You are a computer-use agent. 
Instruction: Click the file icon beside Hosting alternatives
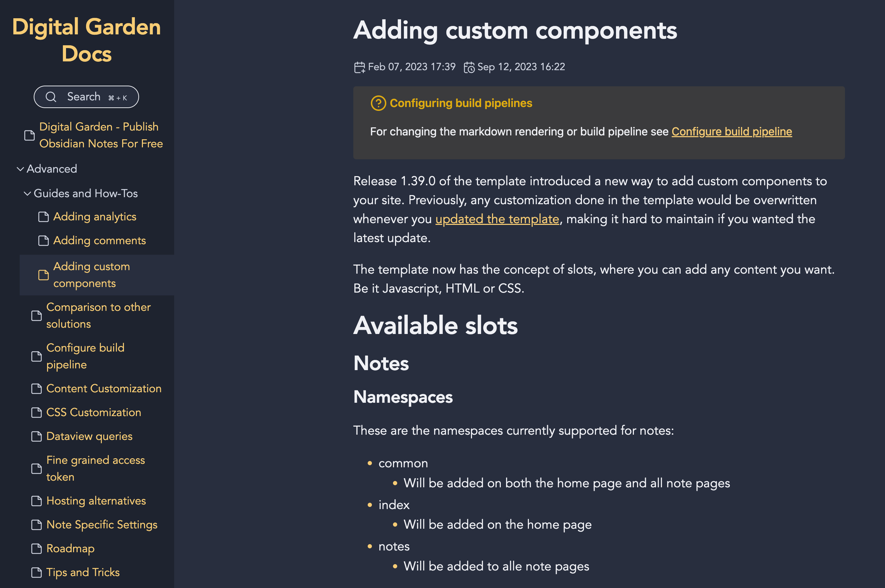point(37,501)
